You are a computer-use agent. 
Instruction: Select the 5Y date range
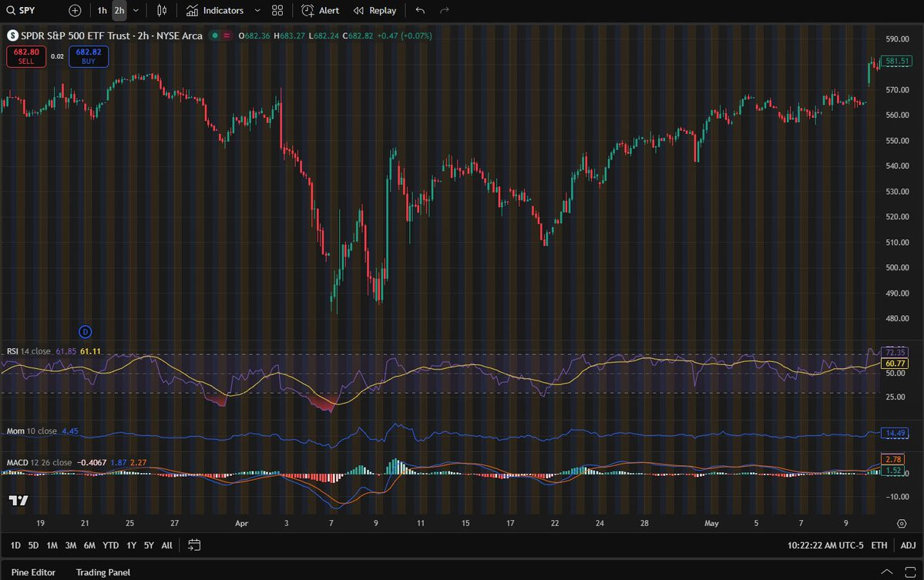pyautogui.click(x=149, y=545)
